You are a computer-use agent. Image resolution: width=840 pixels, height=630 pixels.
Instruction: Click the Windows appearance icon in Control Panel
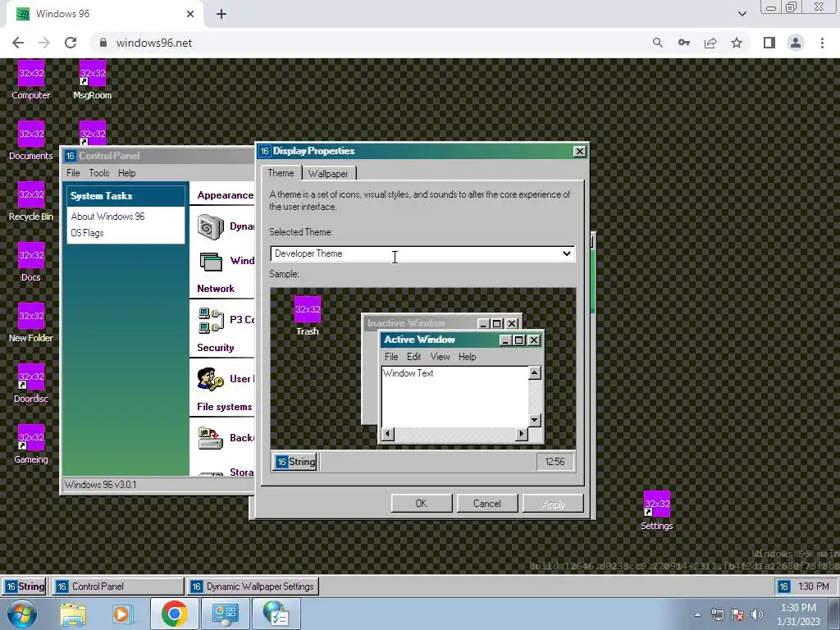coord(211,262)
